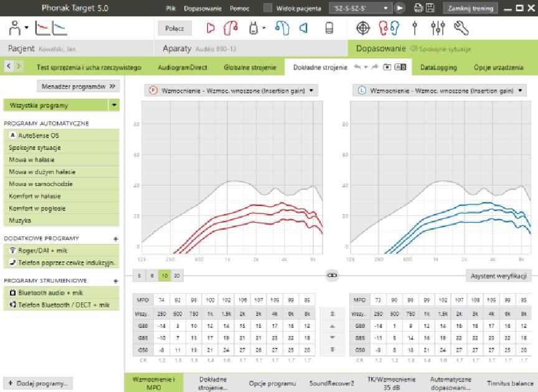Open the Plik menu
The height and width of the screenshot is (392, 538).
171,8
